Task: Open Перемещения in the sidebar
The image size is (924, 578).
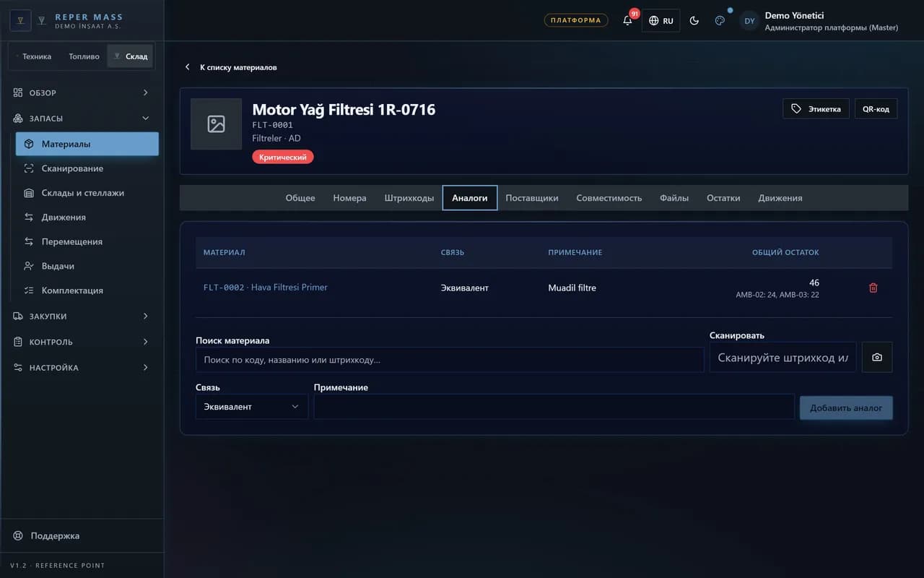Action: [87, 242]
